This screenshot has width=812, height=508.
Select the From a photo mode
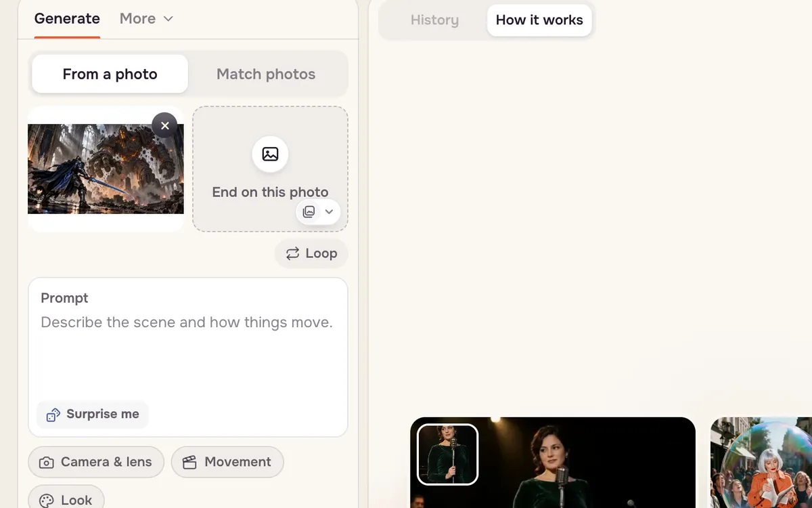(110, 74)
